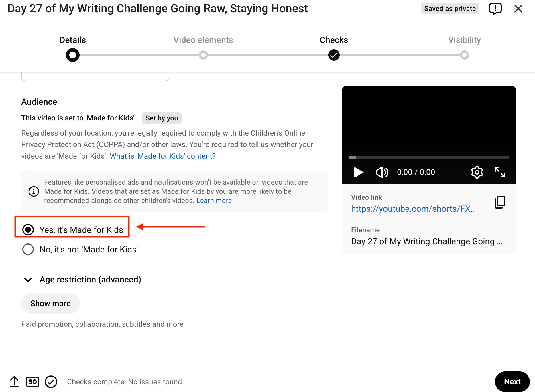Click Show more for additional settings
Image resolution: width=535 pixels, height=392 pixels.
50,303
